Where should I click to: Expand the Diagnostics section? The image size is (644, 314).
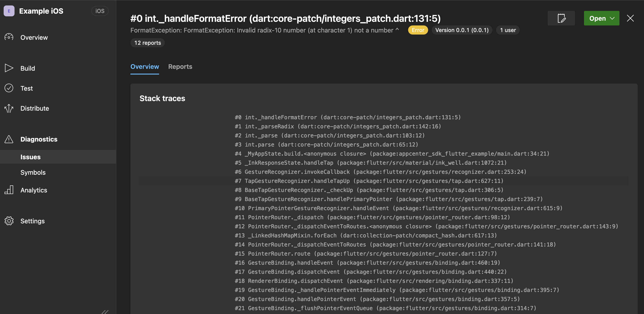pyautogui.click(x=39, y=139)
